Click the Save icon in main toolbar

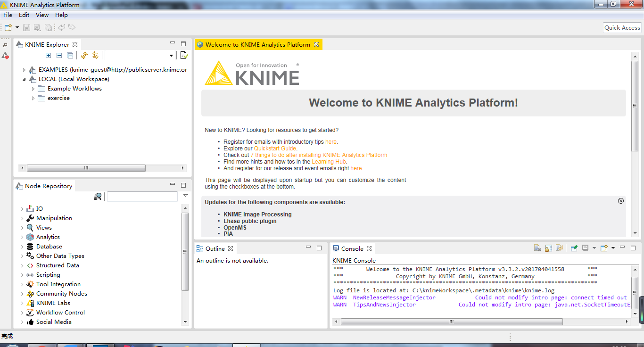(x=27, y=28)
